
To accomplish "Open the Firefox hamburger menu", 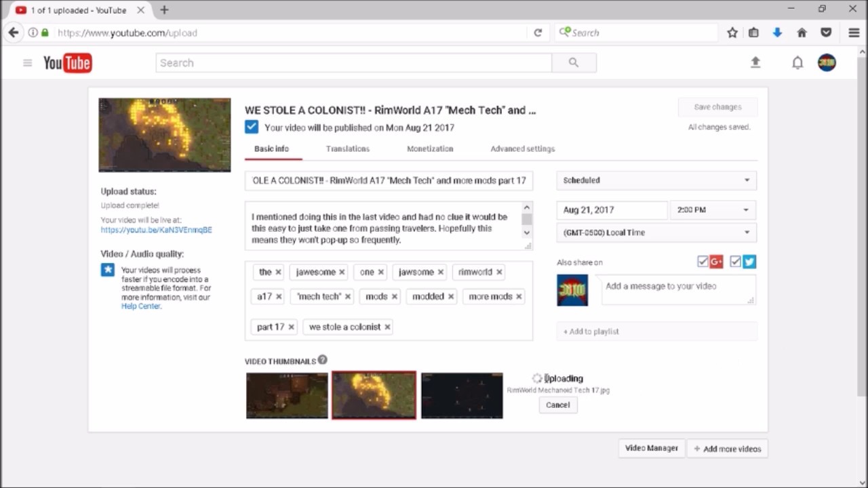I will click(x=854, y=33).
